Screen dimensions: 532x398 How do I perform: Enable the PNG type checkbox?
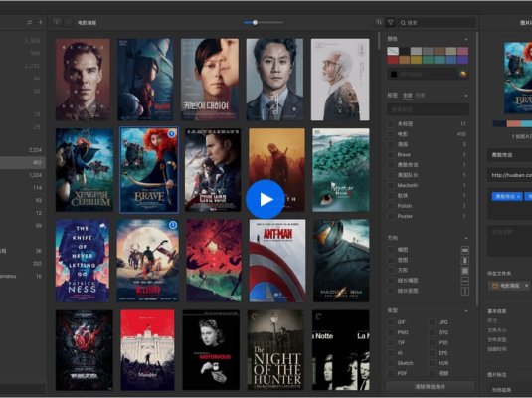click(391, 332)
